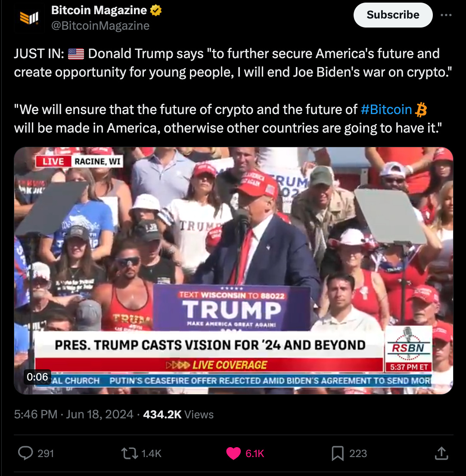This screenshot has height=476, width=466.
Task: Click the 6.1K likes count
Action: click(255, 454)
